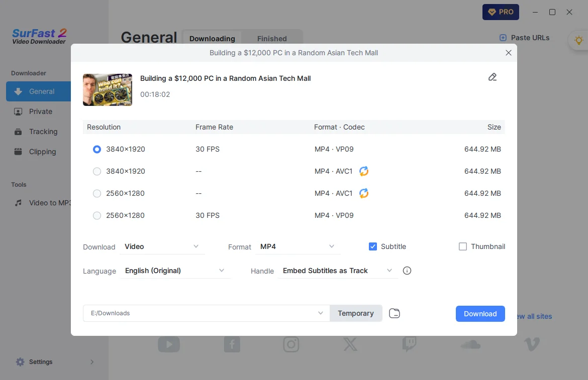The width and height of the screenshot is (588, 380).
Task: Click the Paste URLs button label
Action: 530,38
